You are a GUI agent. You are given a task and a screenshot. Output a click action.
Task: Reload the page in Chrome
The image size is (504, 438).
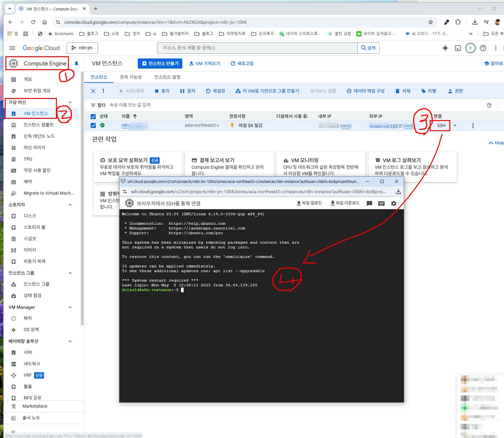point(33,22)
